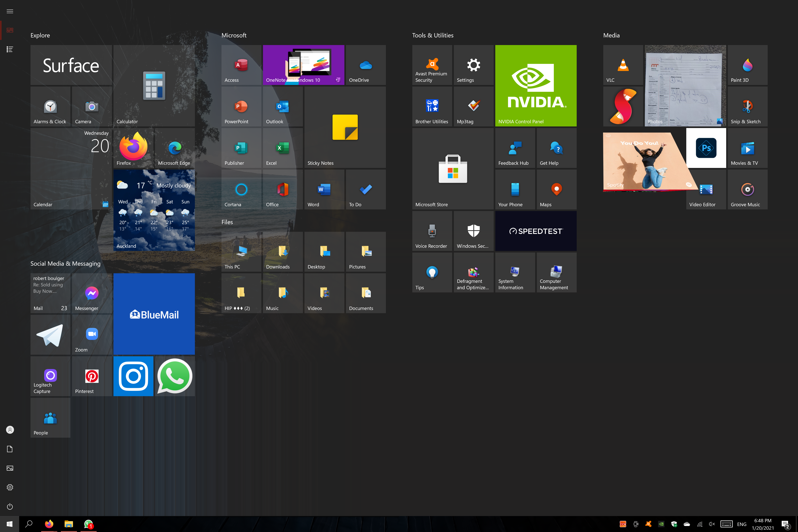Image resolution: width=798 pixels, height=532 pixels.
Task: Open the Paint 3D tile
Action: 747,65
